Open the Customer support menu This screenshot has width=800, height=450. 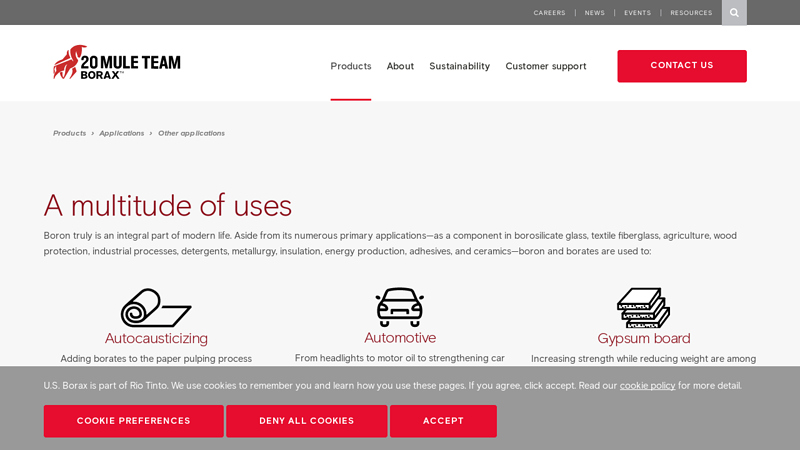tap(546, 66)
